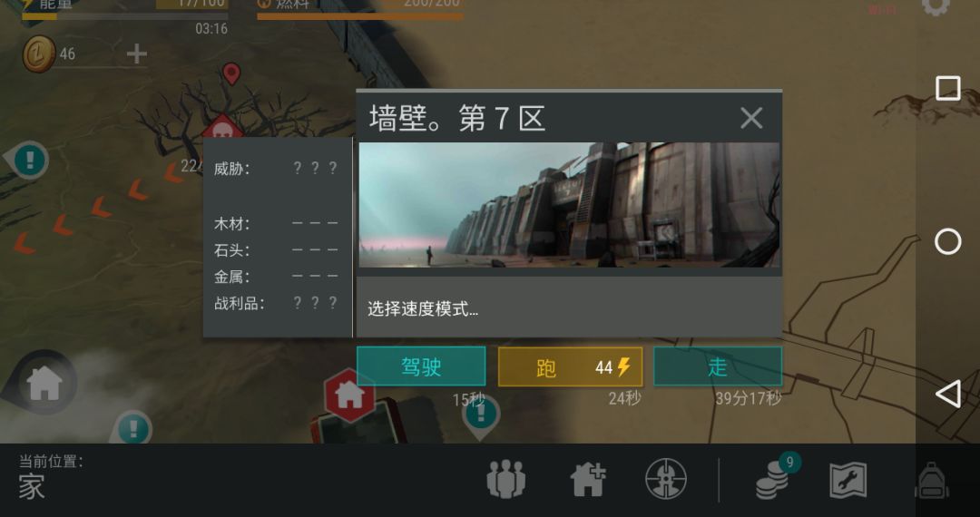Screen dimensions: 980x517
Task: Tap the exclamation event marker at left edge
Action: click(x=28, y=160)
